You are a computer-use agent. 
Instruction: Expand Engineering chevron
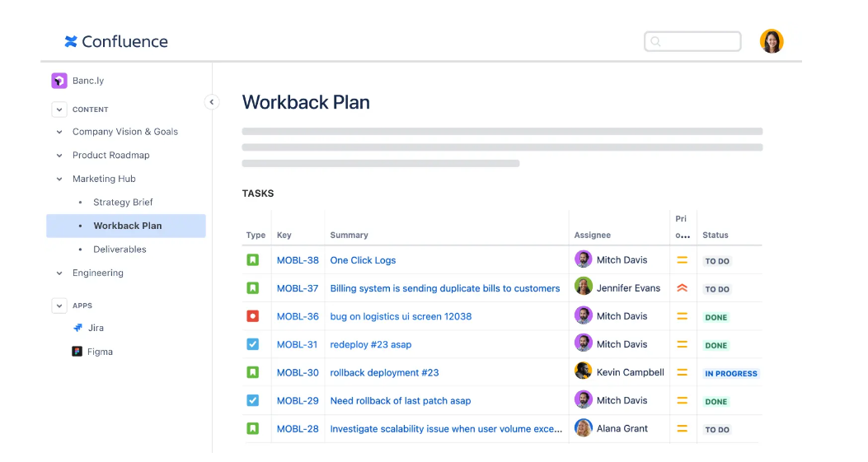59,273
